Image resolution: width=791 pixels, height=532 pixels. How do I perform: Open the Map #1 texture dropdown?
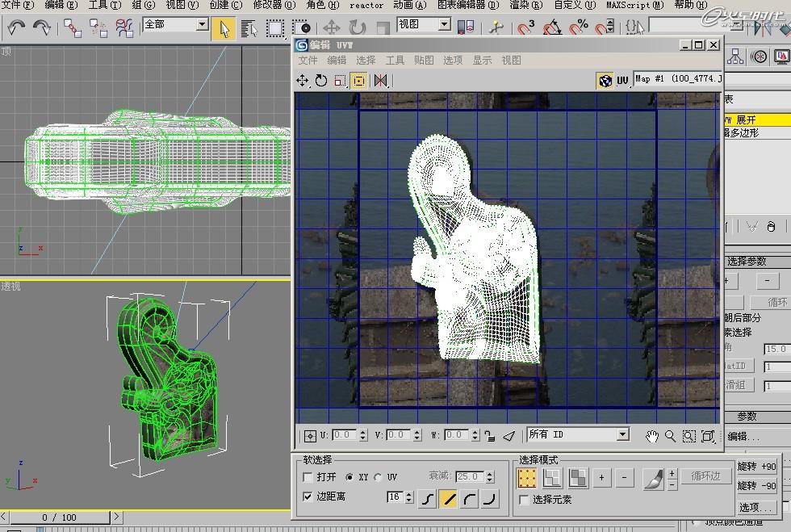(677, 79)
